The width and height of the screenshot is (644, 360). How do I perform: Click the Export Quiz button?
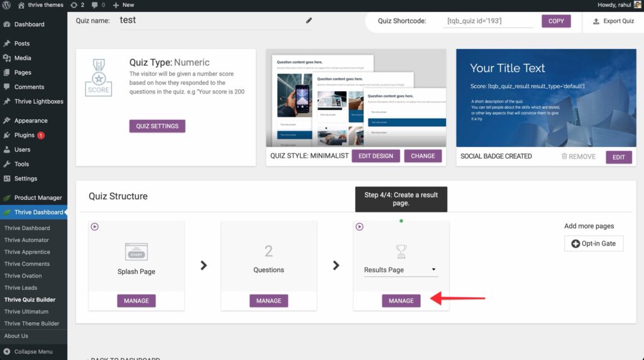[613, 21]
